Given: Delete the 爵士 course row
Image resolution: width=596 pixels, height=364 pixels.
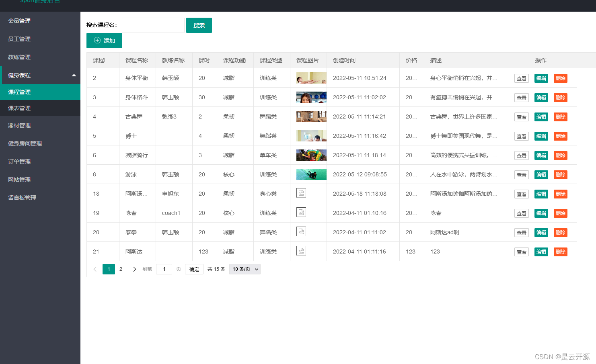Looking at the screenshot, I should pyautogui.click(x=561, y=136).
